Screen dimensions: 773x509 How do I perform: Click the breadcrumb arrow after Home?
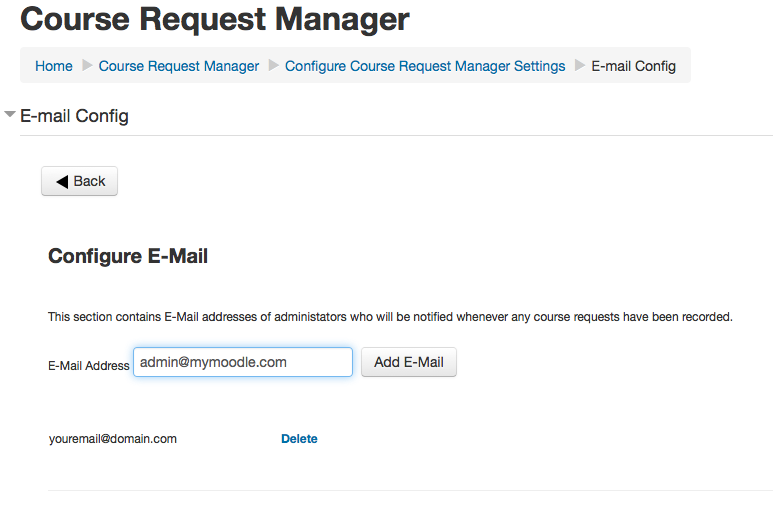(x=86, y=66)
